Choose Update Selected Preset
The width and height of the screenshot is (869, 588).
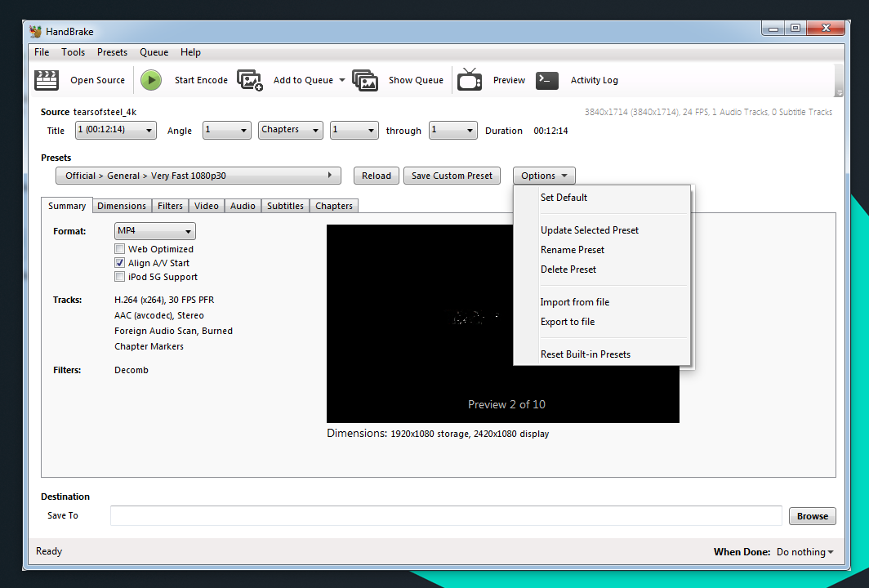pos(602,230)
